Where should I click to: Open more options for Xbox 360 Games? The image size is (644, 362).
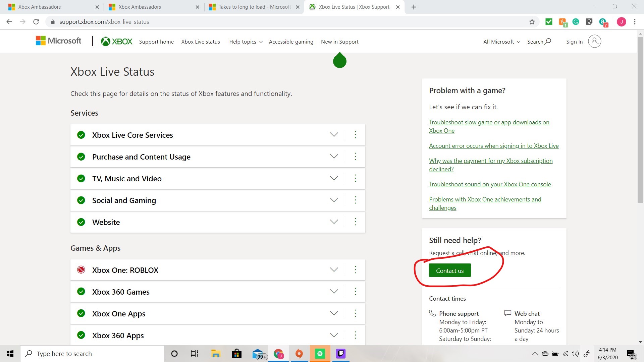(x=355, y=292)
